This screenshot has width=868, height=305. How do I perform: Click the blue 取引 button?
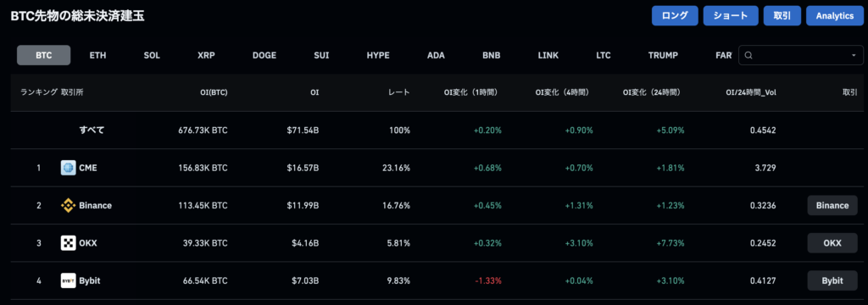click(782, 15)
